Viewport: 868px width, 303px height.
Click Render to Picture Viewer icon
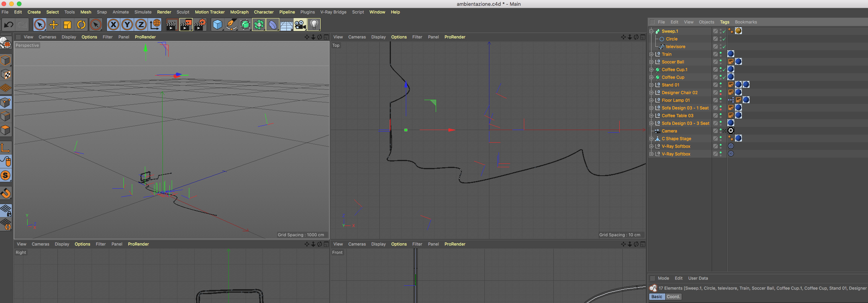coord(186,25)
